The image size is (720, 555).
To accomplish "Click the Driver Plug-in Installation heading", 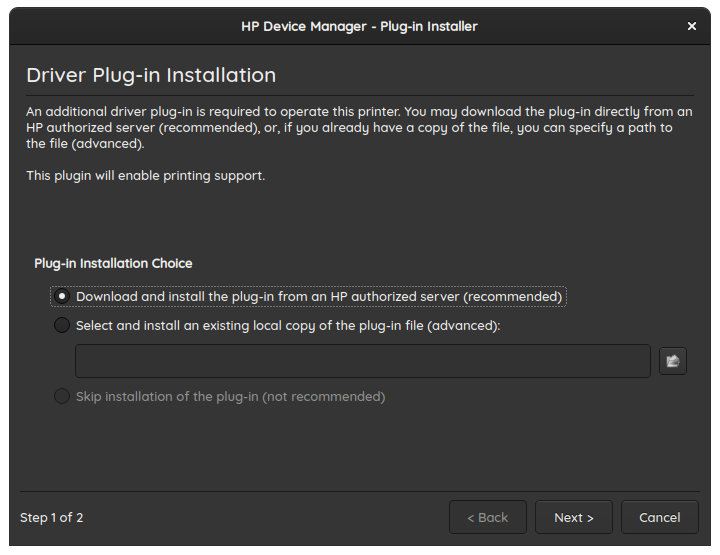I will coord(151,75).
